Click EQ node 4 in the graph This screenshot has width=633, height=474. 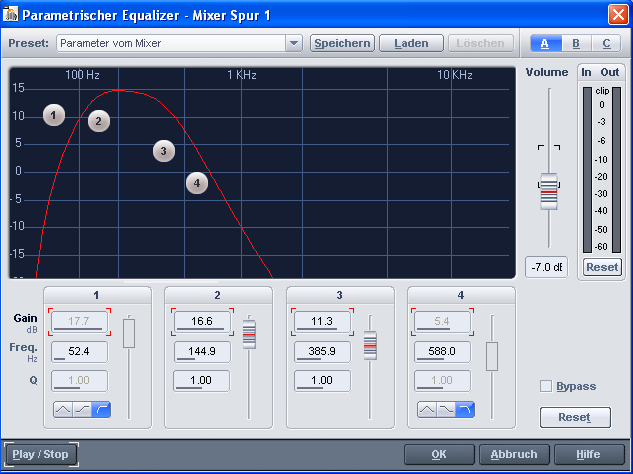(197, 183)
